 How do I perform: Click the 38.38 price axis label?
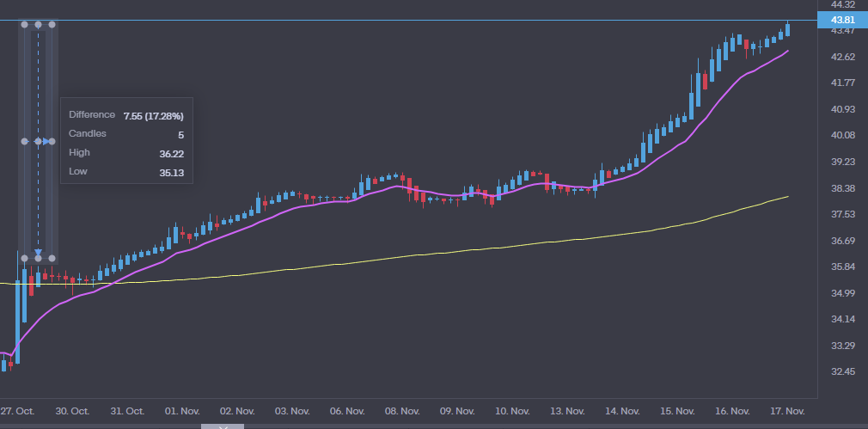point(841,188)
